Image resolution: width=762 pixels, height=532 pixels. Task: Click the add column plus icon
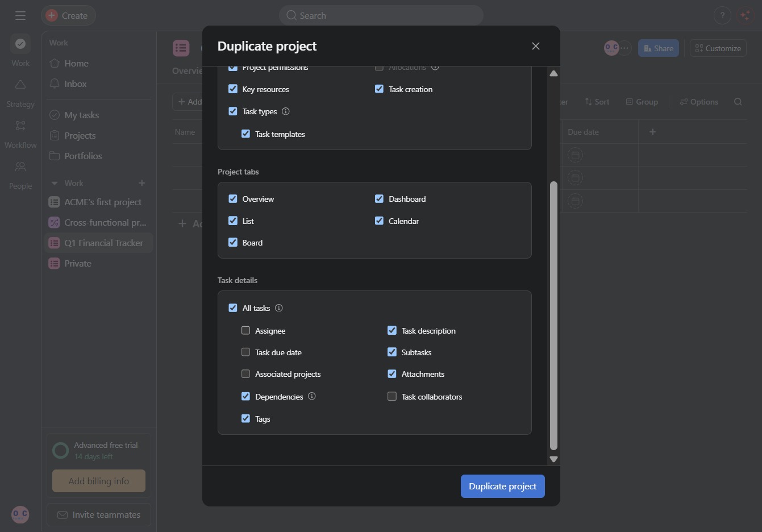point(653,132)
